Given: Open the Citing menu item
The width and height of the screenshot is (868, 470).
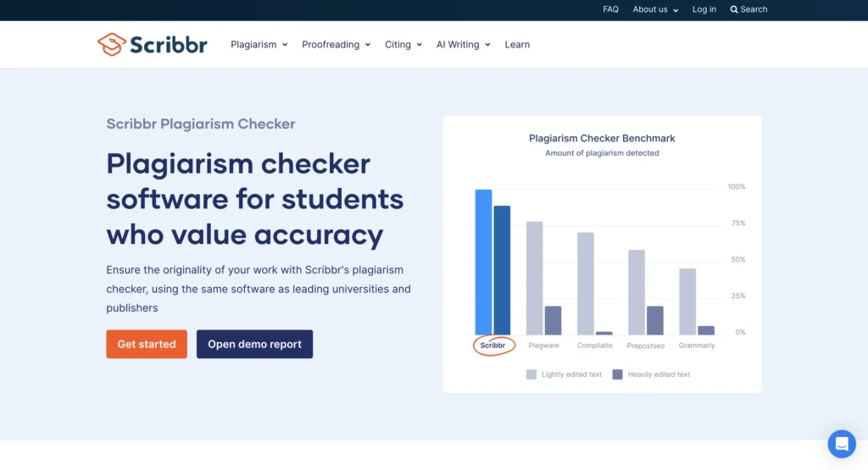Looking at the screenshot, I should click(x=398, y=44).
